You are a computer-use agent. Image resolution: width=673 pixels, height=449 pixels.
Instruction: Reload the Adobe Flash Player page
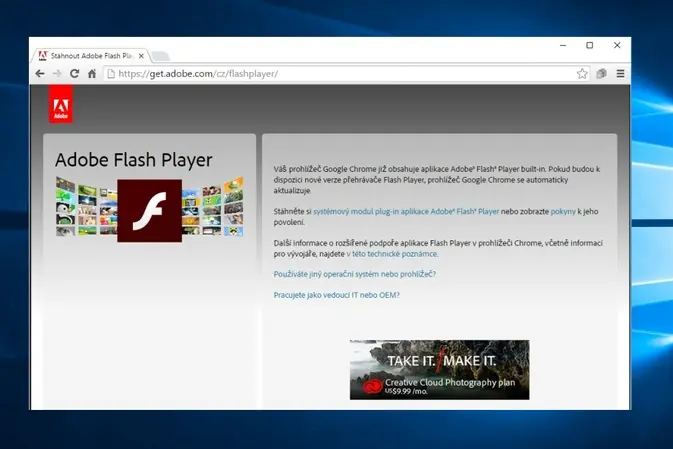(74, 74)
